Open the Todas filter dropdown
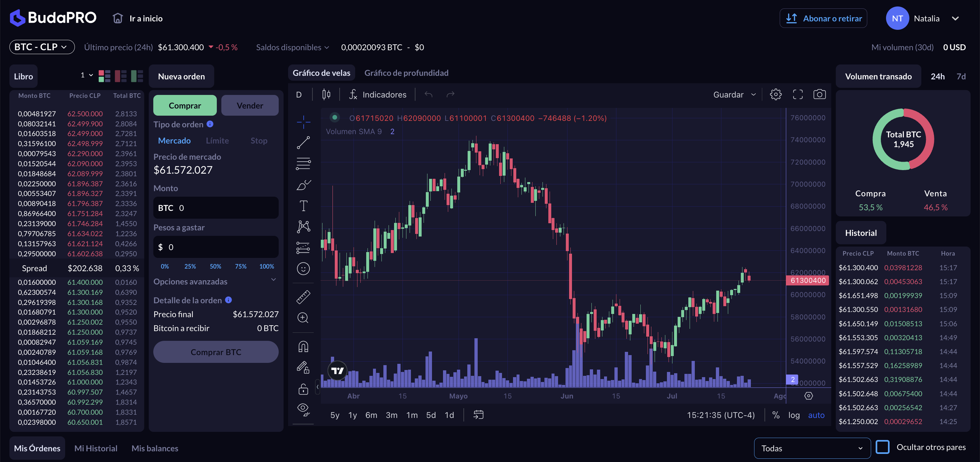980x462 pixels. 812,448
